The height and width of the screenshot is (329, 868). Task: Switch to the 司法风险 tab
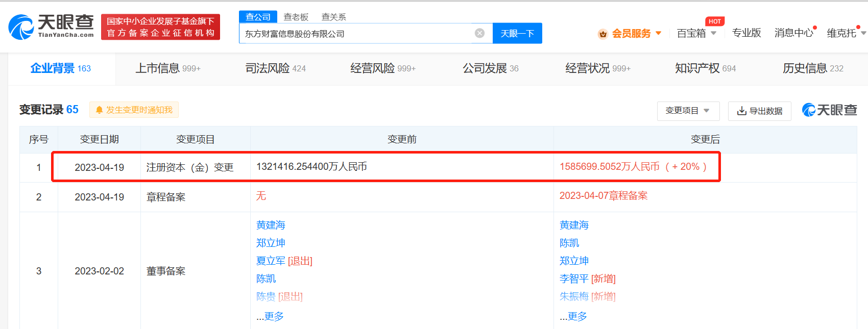tap(276, 68)
